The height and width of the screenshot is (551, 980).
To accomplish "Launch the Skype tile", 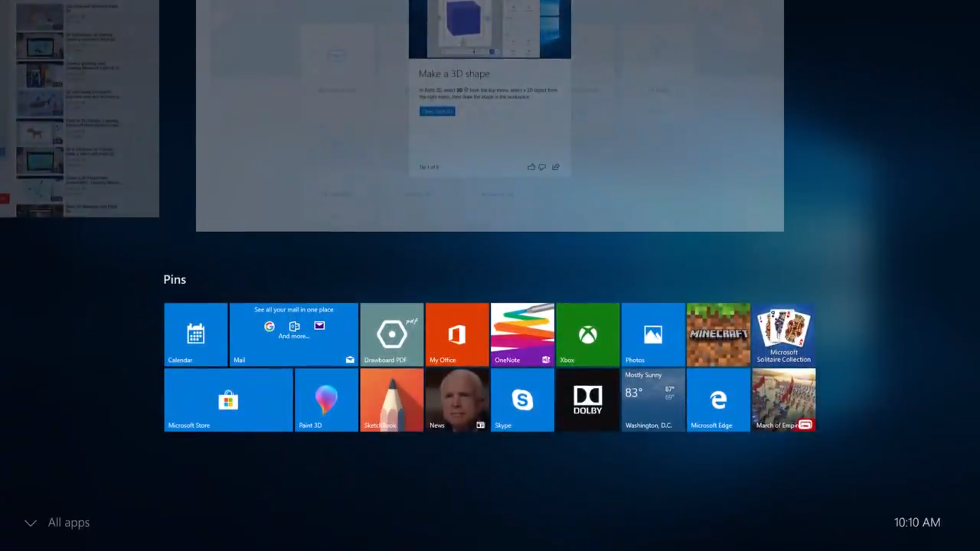I will [x=522, y=400].
